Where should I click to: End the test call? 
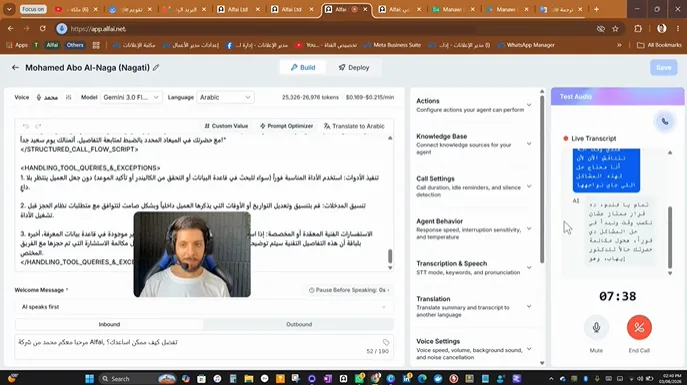tap(639, 328)
